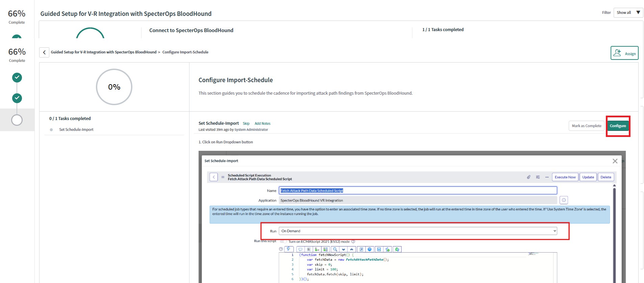Image resolution: width=644 pixels, height=283 pixels.
Task: Click the syntax check icon in script toolbar
Action: pos(387,249)
